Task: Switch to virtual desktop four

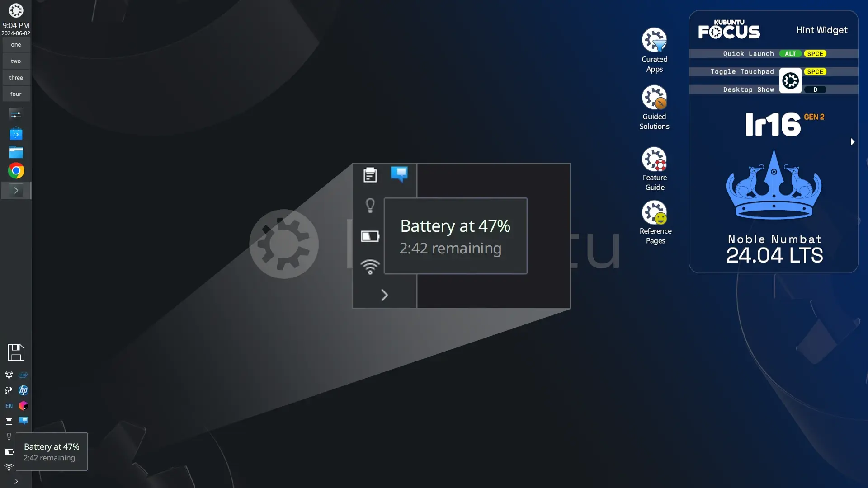Action: click(x=16, y=94)
